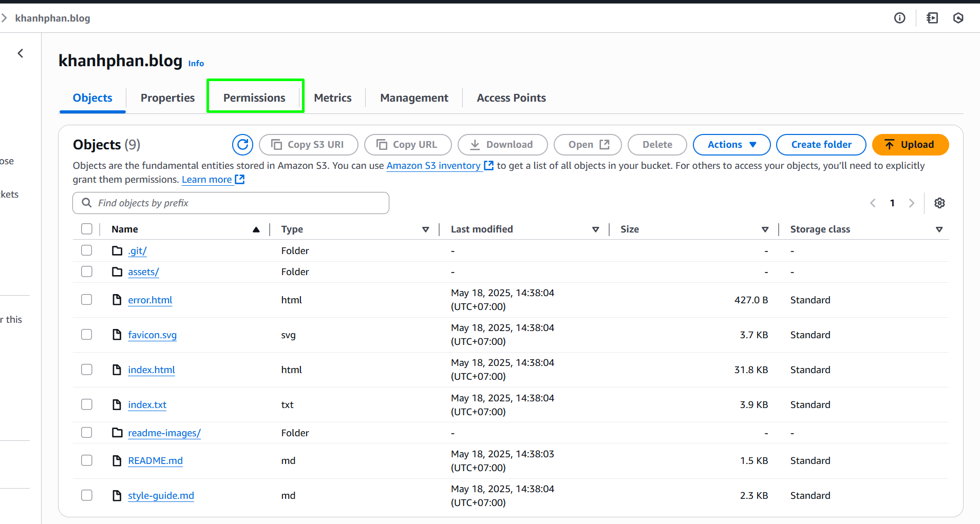Image resolution: width=980 pixels, height=524 pixels.
Task: Open the Management tab
Action: 414,98
